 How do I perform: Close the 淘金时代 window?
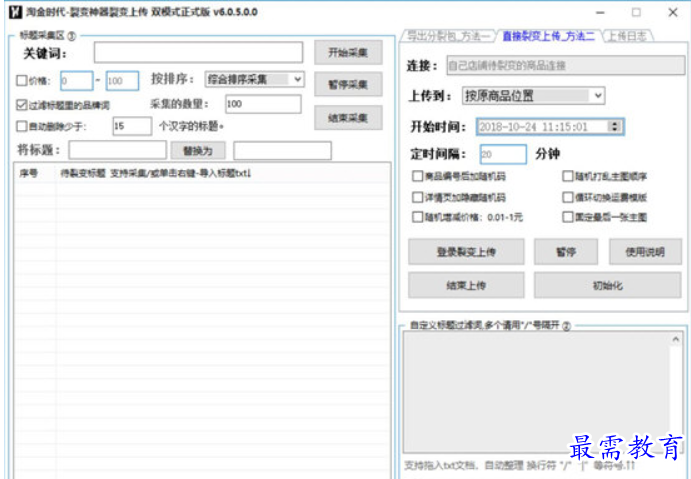click(x=673, y=13)
